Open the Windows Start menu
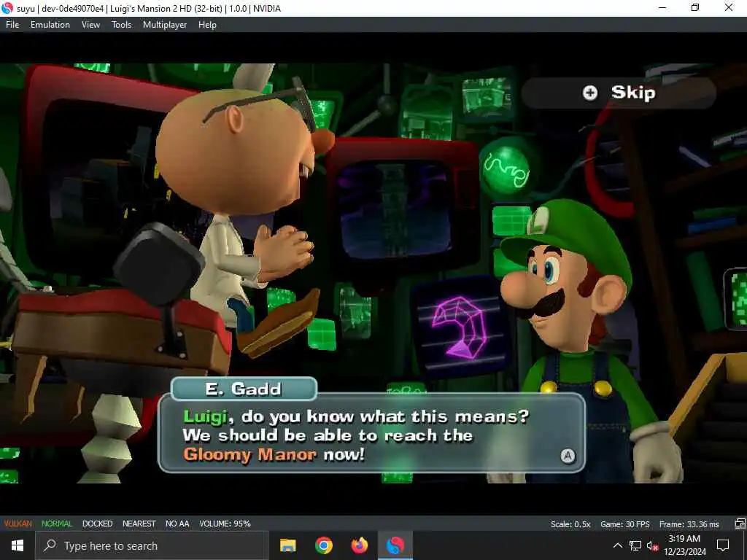 18,545
